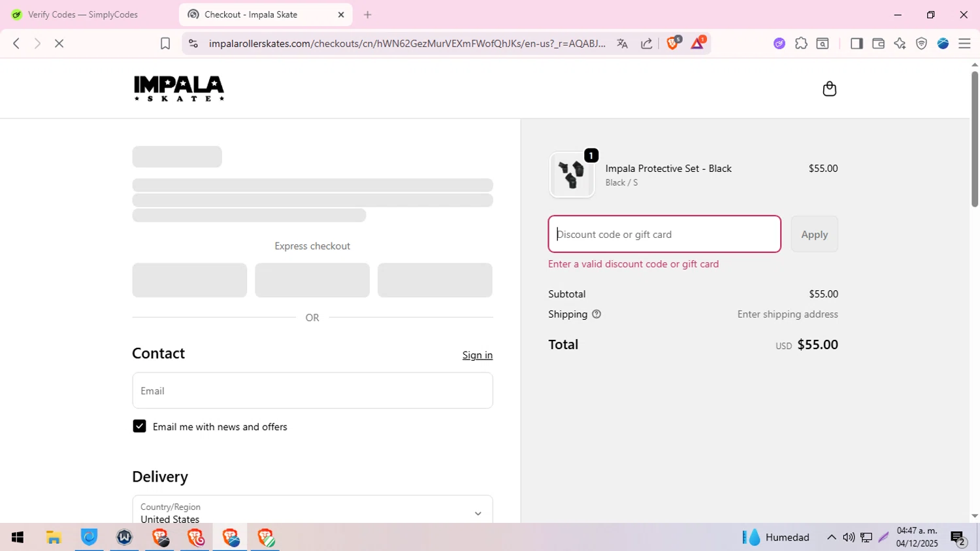Viewport: 980px width, 551px height.
Task: Close the Checkout - Impala Skate tab
Action: click(x=340, y=14)
